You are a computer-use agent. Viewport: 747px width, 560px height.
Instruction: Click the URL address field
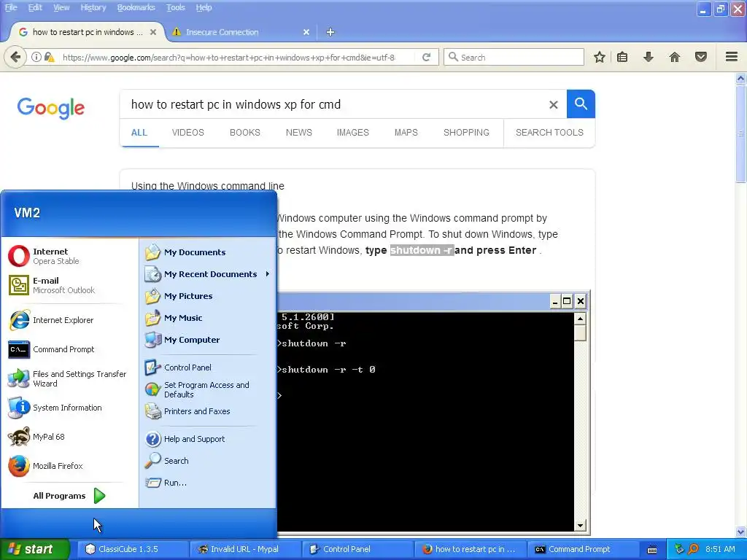pyautogui.click(x=228, y=57)
